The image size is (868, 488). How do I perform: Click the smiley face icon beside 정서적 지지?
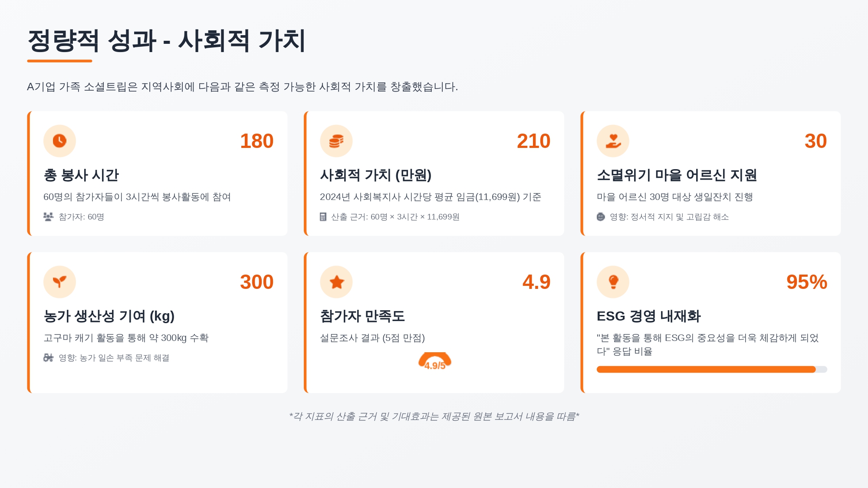pos(601,217)
